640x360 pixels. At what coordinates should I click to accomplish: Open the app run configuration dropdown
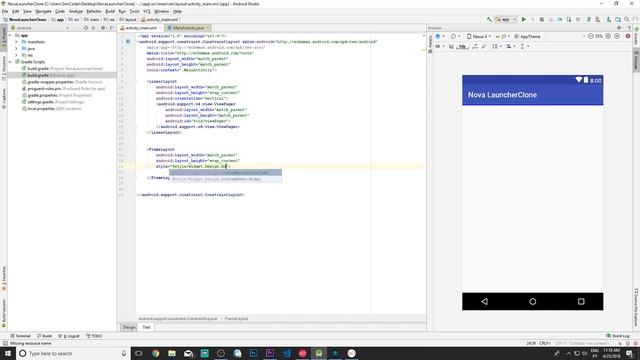pos(506,20)
